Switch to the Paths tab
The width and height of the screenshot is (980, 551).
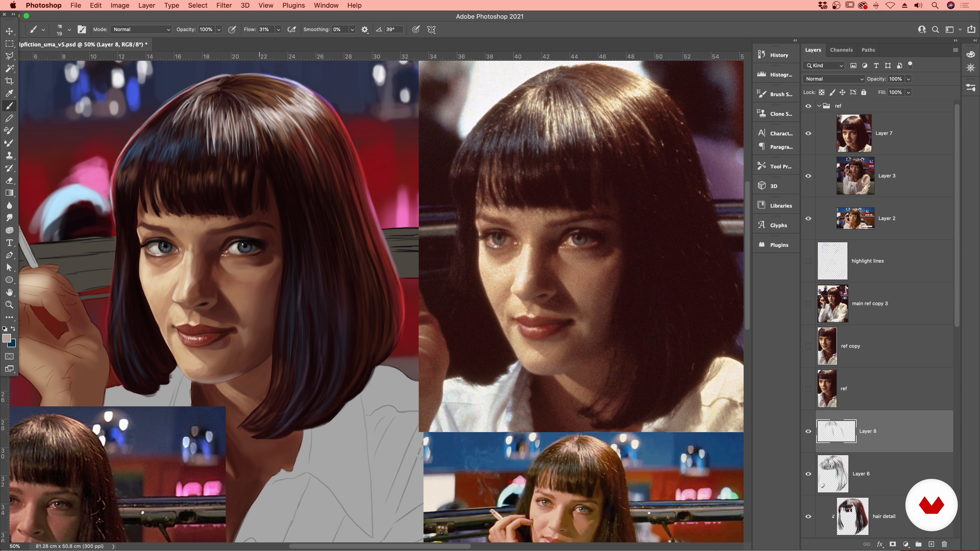868,50
